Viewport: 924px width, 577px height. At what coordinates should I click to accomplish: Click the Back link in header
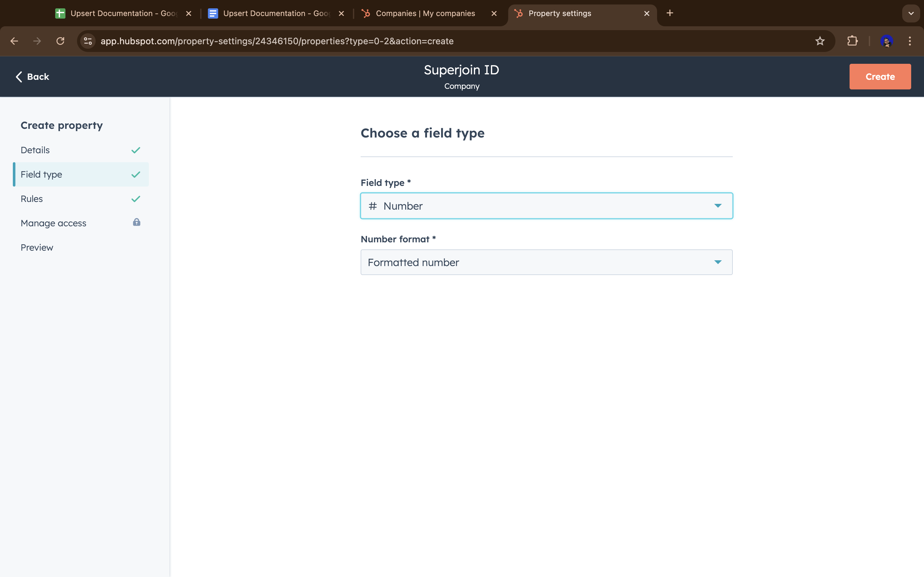(x=33, y=77)
